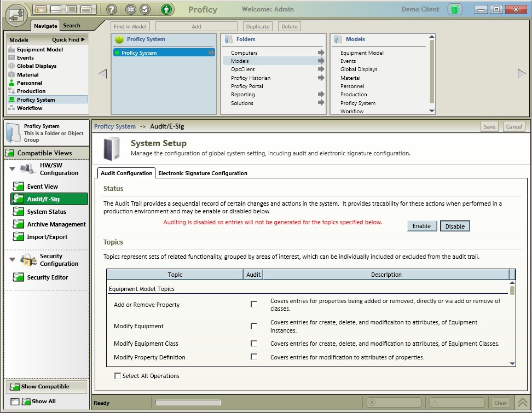The height and width of the screenshot is (413, 532).
Task: Click the HW/SW Configuration computer icon
Action: 28,168
